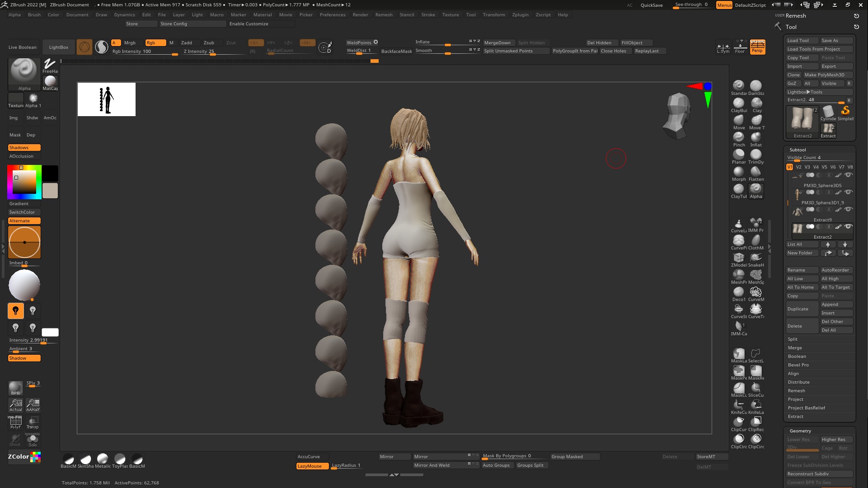This screenshot has width=868, height=488.
Task: Select the Pinch brush
Action: 738,138
